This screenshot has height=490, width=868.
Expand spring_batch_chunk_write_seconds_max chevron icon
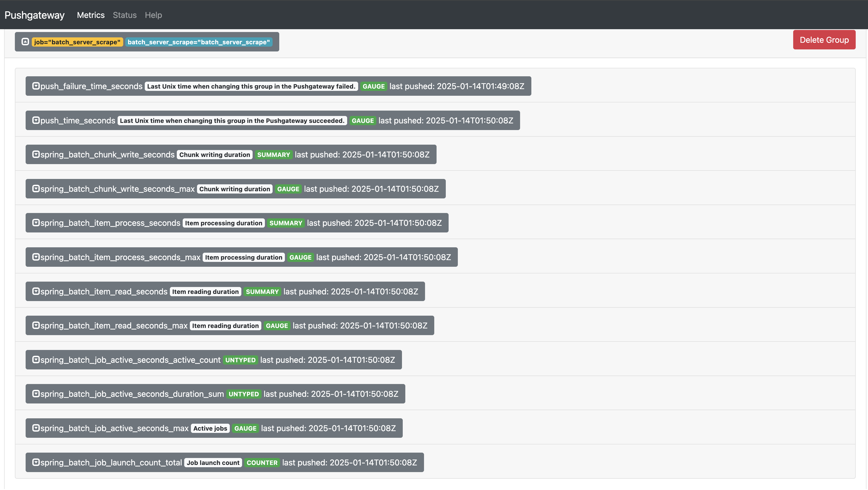point(36,189)
